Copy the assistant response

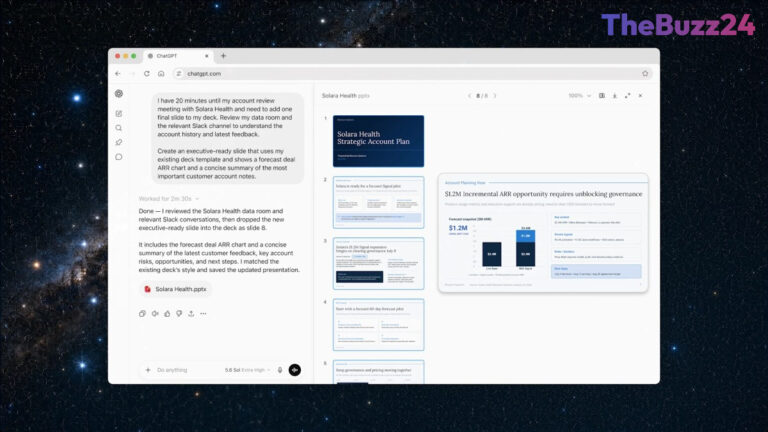(x=142, y=313)
